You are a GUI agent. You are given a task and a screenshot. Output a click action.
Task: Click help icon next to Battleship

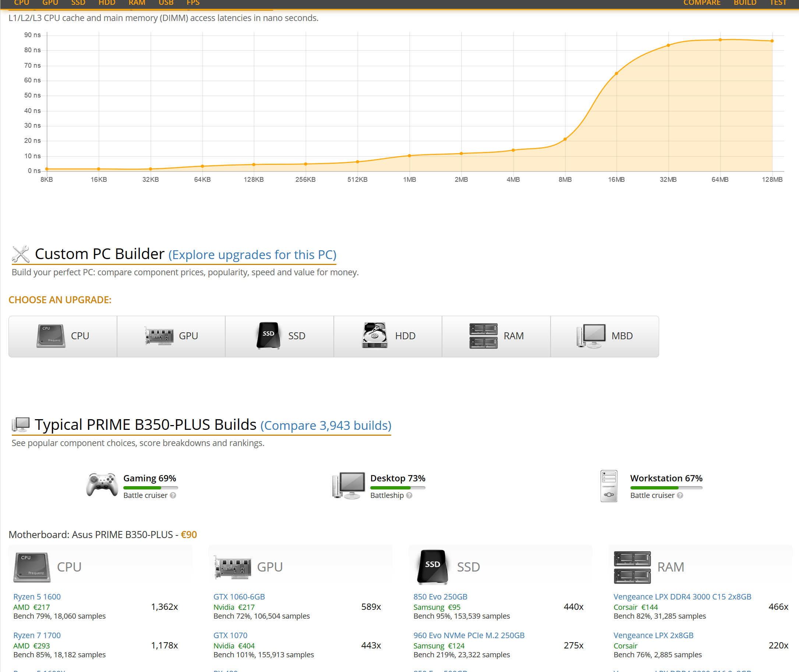tap(409, 495)
